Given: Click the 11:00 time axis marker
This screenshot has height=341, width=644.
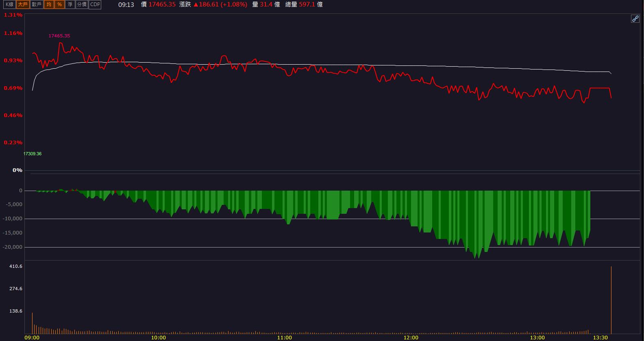Looking at the screenshot, I should click(x=285, y=338).
